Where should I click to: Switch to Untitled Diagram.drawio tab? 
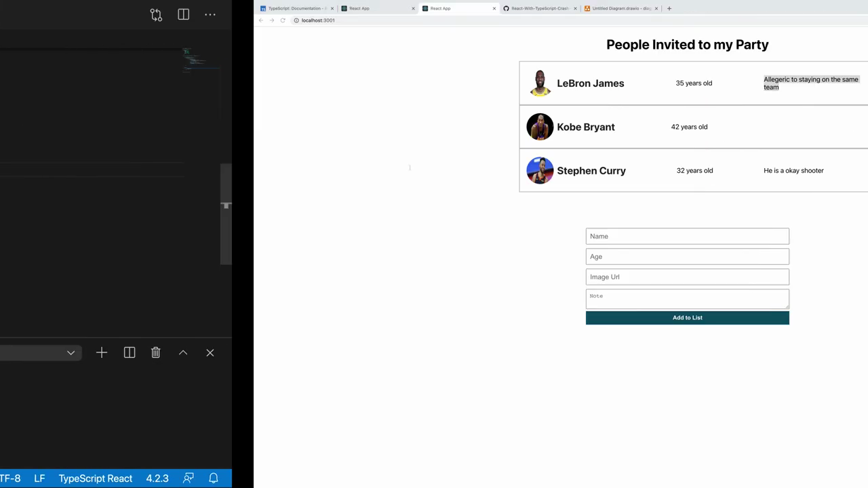click(621, 8)
